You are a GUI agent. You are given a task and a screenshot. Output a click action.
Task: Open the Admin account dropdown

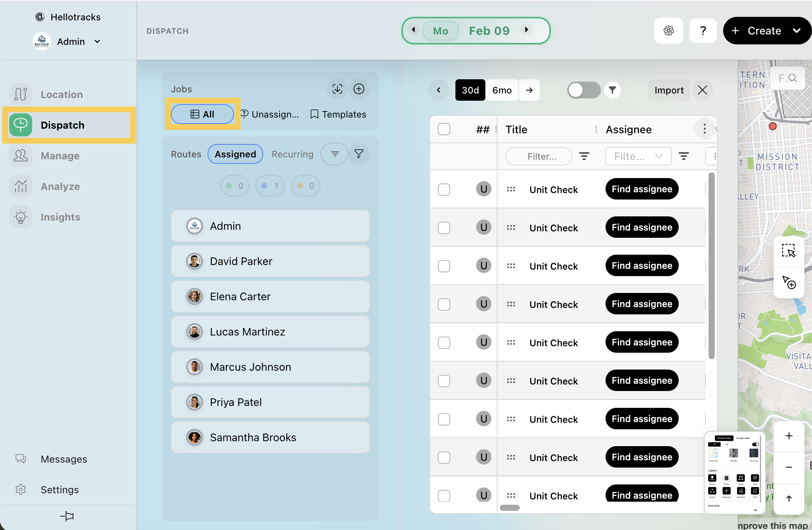click(x=97, y=41)
